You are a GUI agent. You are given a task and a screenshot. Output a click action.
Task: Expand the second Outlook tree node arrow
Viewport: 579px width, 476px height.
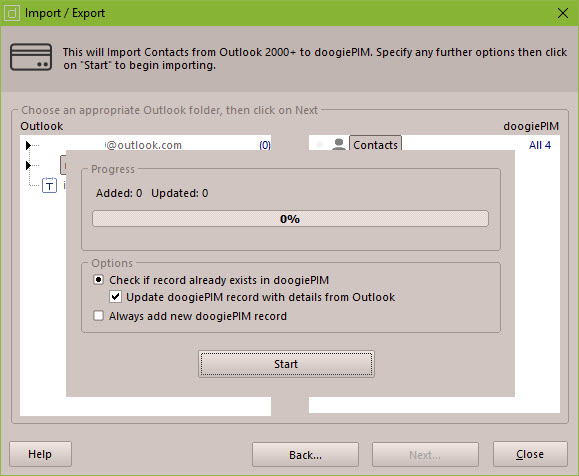28,165
